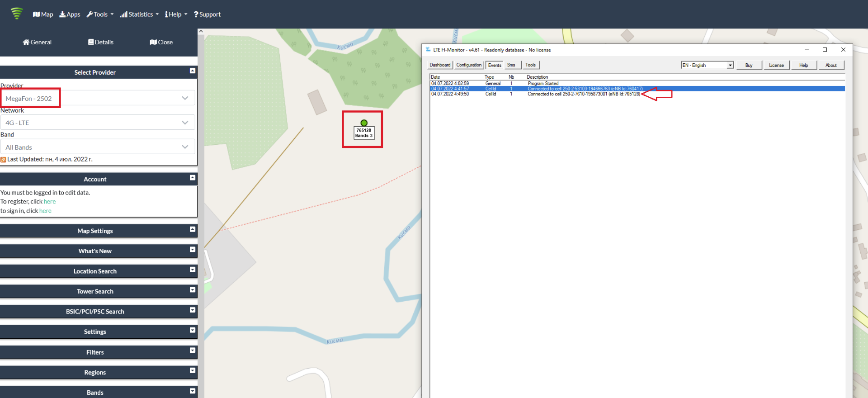The image size is (868, 398).
Task: Close the LTE H-Monitor window
Action: (x=843, y=50)
